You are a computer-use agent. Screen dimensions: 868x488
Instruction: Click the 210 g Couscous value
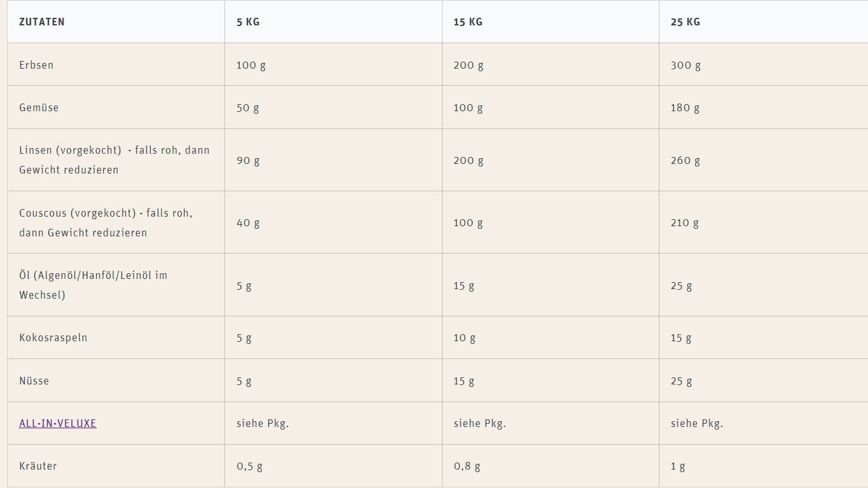[x=685, y=222]
